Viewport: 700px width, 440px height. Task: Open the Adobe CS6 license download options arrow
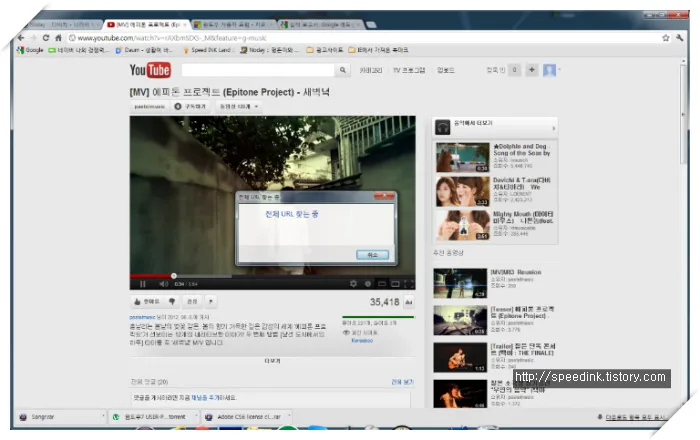289,416
